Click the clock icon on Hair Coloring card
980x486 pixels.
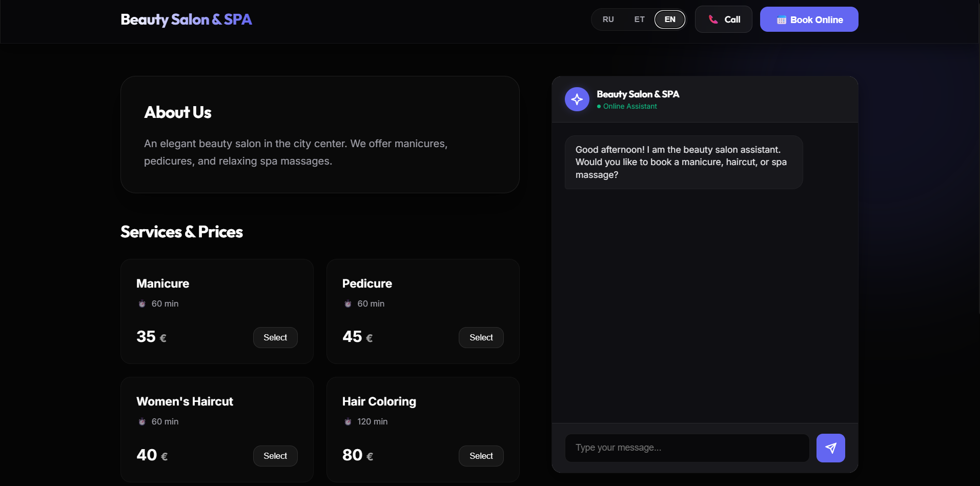[348, 421]
